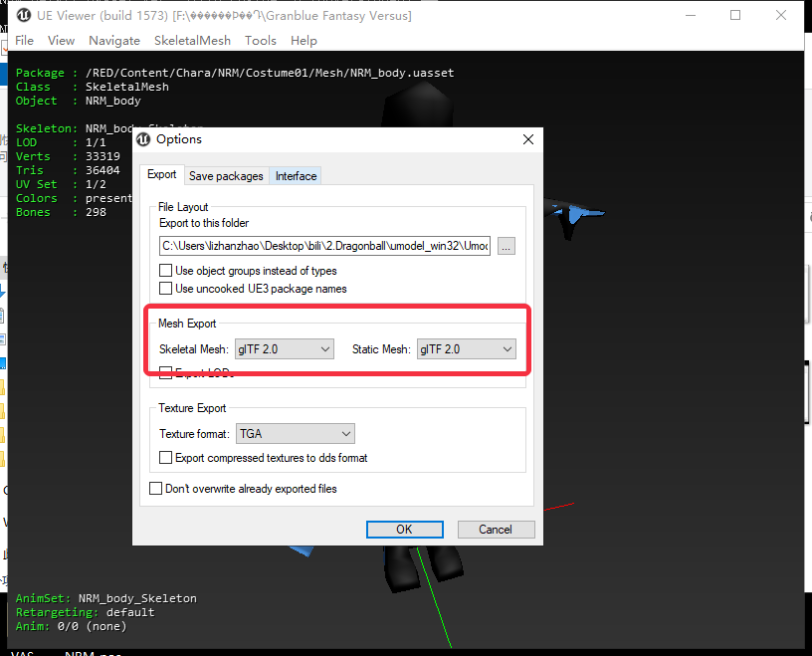The width and height of the screenshot is (812, 656).
Task: Open the Static Mesh format dropdown
Action: pyautogui.click(x=466, y=349)
